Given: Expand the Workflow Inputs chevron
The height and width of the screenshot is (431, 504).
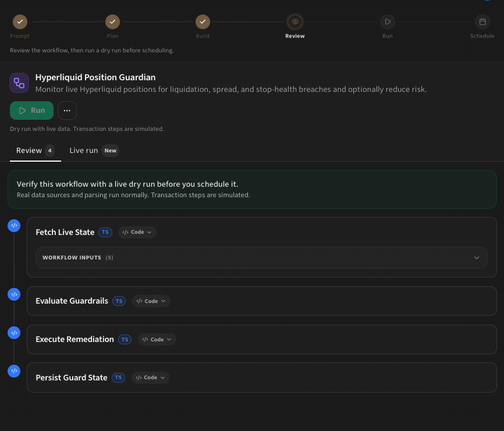Looking at the screenshot, I should 477,258.
